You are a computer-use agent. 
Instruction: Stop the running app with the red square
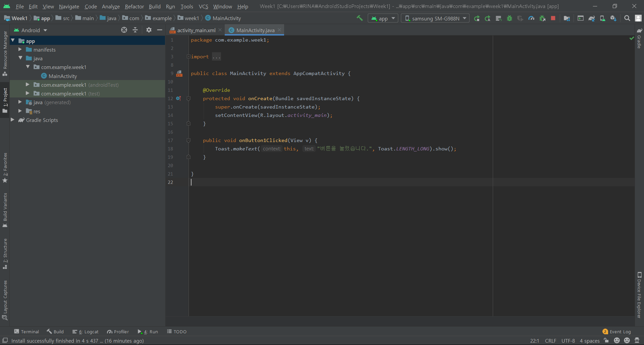pyautogui.click(x=553, y=18)
